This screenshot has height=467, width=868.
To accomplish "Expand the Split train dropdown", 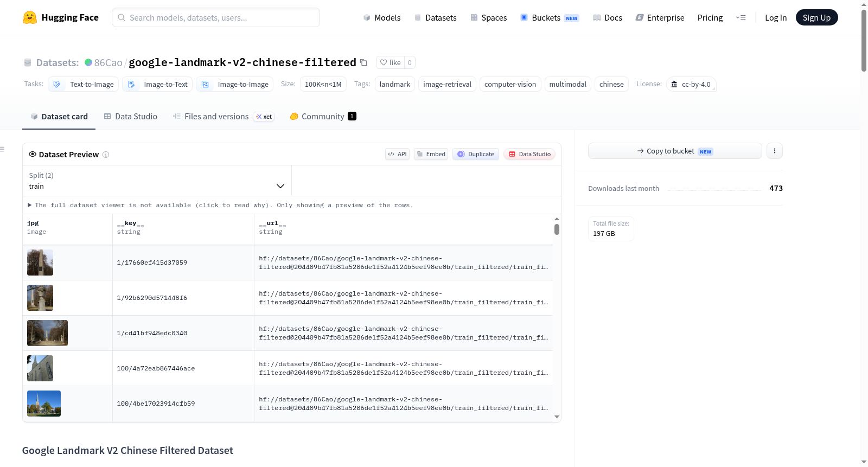I will (157, 181).
